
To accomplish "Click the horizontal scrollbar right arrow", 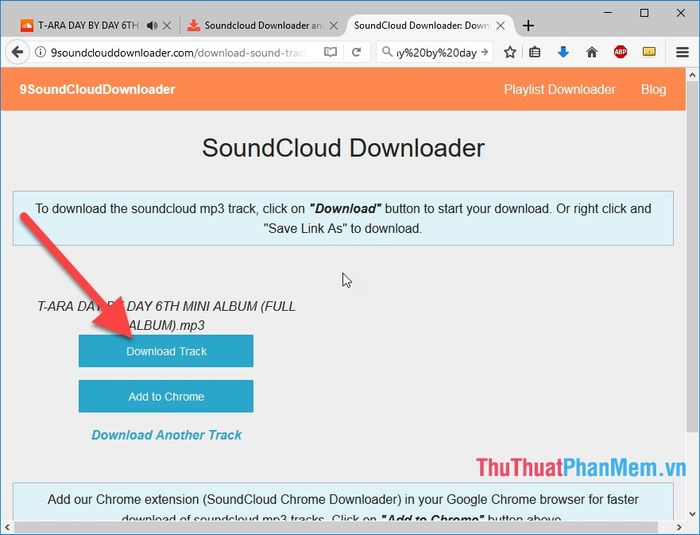I will (679, 527).
